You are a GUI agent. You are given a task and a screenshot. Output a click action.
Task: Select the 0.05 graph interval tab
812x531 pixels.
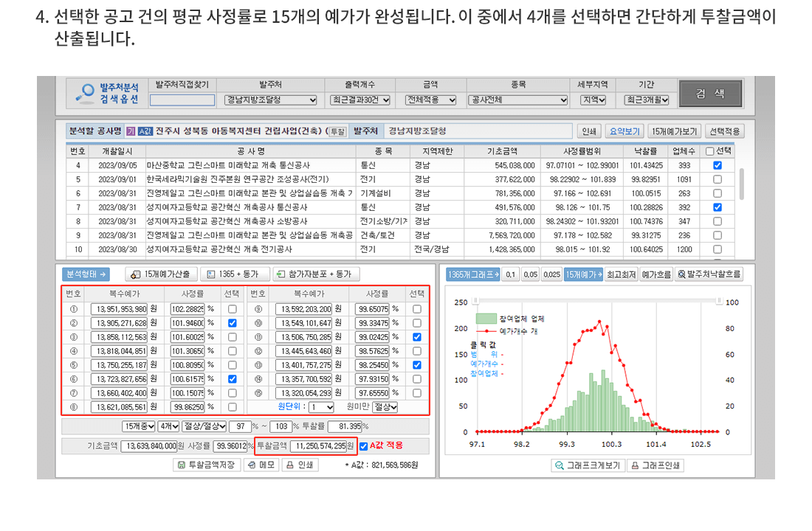(x=530, y=274)
